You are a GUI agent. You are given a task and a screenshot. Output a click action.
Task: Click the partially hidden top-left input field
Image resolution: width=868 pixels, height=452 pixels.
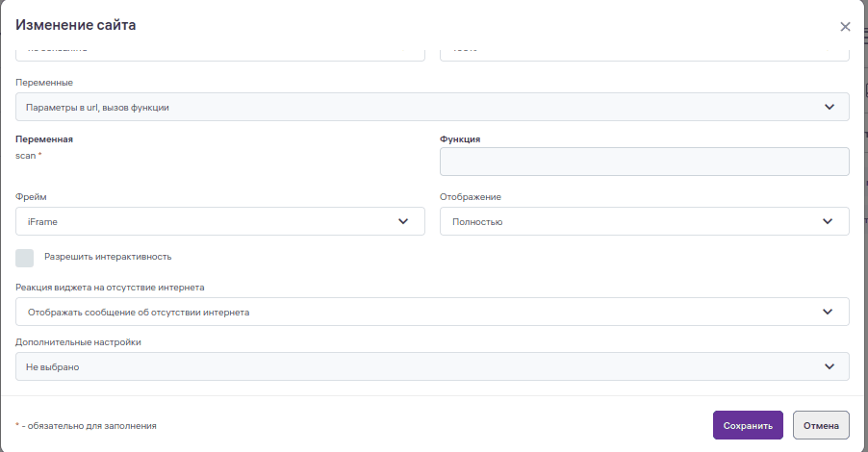[219, 53]
